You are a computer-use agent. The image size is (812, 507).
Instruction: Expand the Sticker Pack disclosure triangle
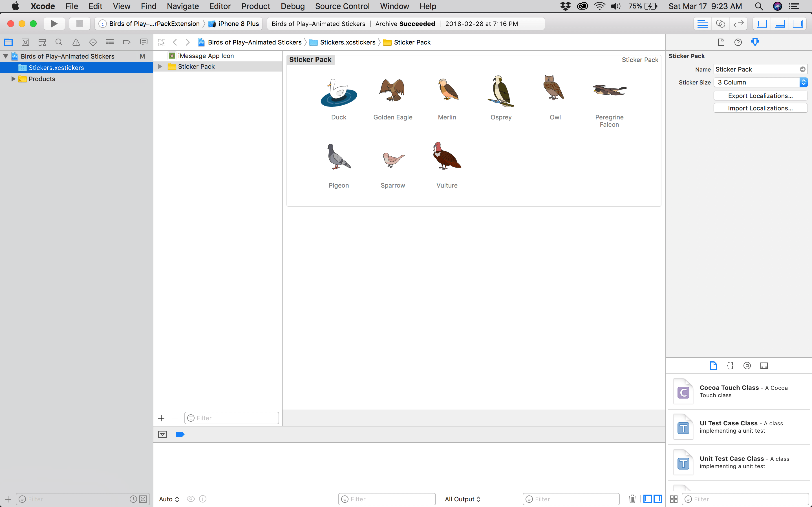pyautogui.click(x=160, y=66)
